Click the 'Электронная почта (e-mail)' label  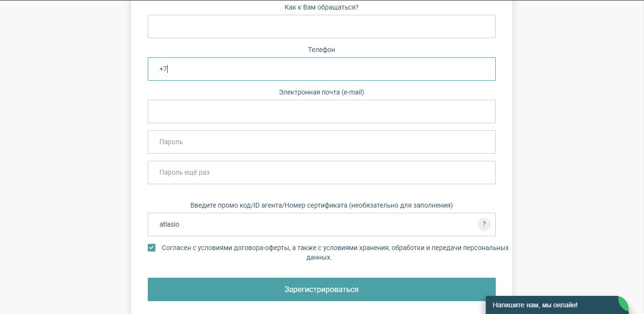coord(321,92)
